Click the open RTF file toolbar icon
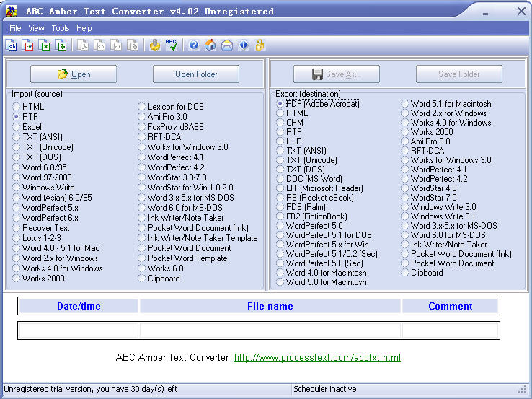Image resolution: width=532 pixels, height=399 pixels. [29, 45]
